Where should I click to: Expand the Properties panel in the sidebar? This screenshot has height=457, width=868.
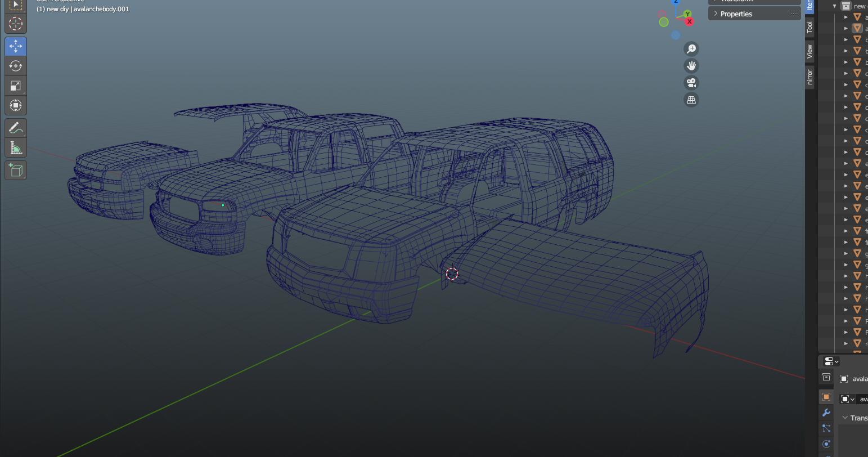pos(754,14)
